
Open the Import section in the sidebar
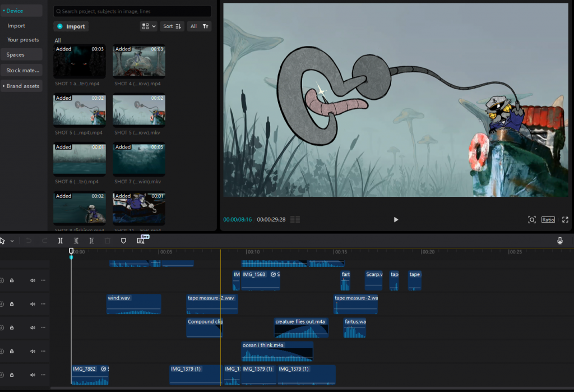[x=16, y=26]
